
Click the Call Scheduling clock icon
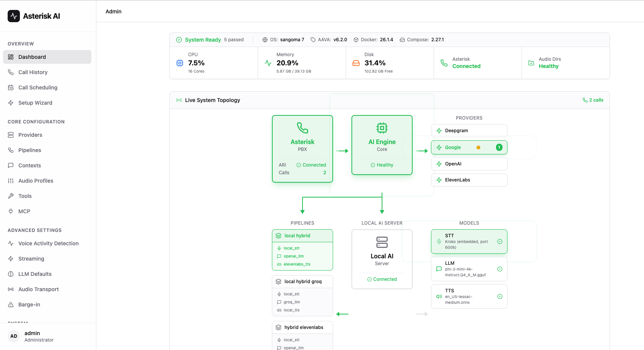click(11, 87)
